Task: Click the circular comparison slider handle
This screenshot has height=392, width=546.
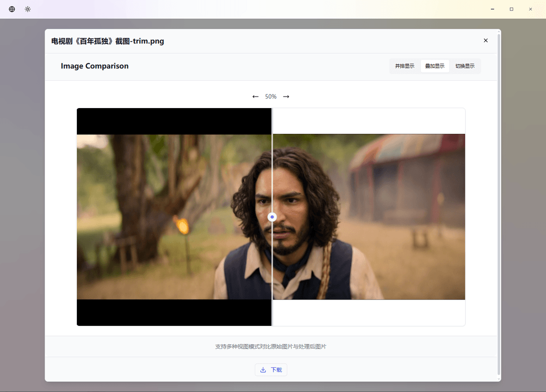Action: (272, 217)
